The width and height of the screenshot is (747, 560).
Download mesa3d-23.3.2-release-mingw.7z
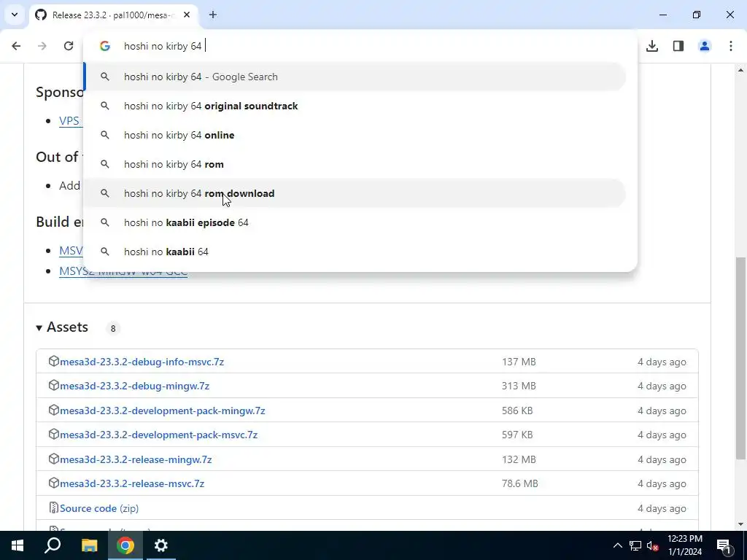pos(136,459)
